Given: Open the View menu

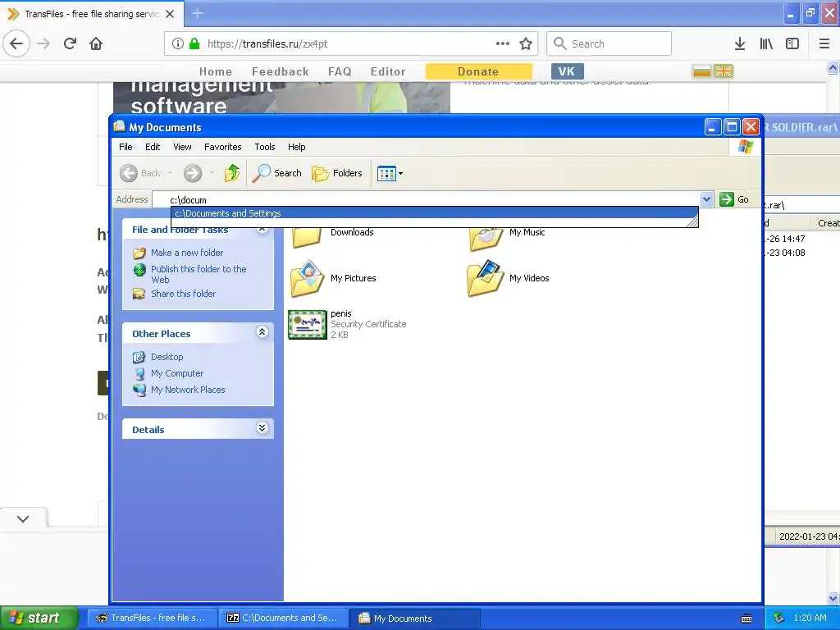Looking at the screenshot, I should [x=182, y=147].
